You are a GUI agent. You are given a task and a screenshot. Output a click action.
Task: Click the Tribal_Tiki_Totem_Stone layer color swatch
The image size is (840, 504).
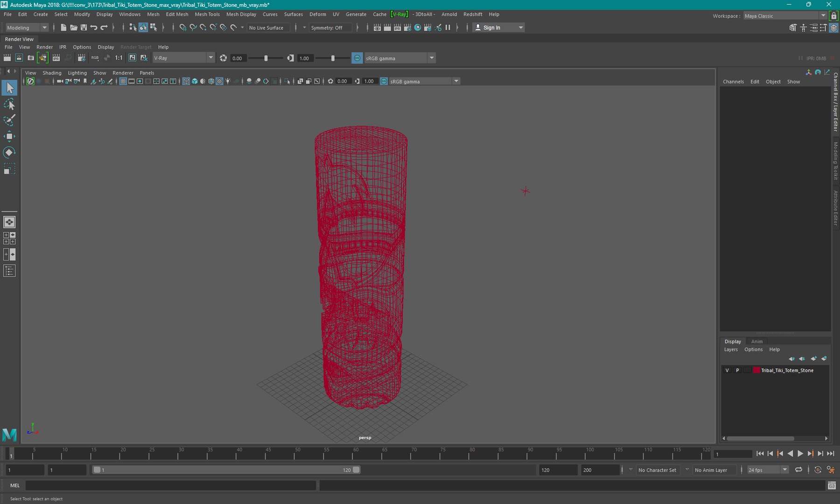756,370
